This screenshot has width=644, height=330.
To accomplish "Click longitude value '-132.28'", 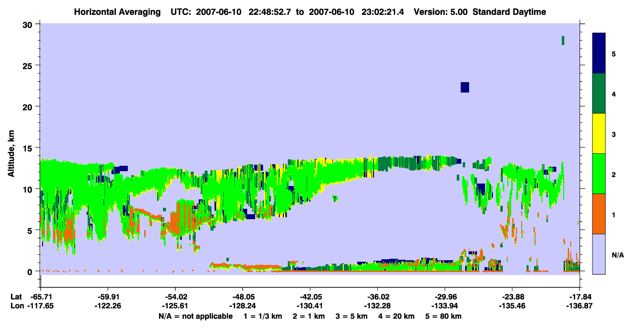I will pyautogui.click(x=377, y=306).
